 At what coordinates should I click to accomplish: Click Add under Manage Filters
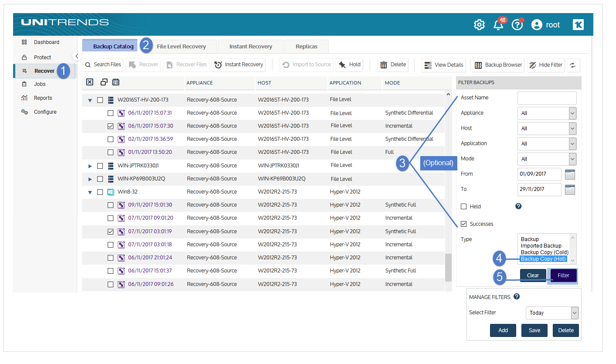(x=503, y=330)
